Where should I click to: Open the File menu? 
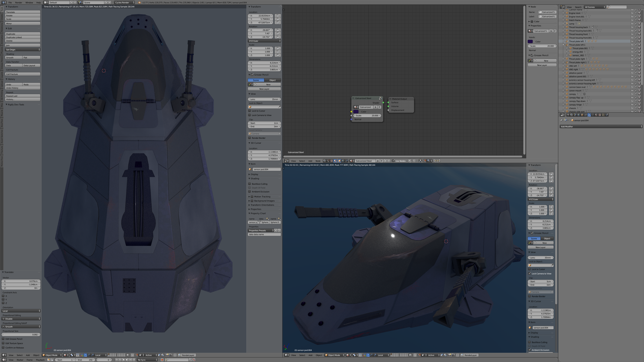(x=10, y=3)
